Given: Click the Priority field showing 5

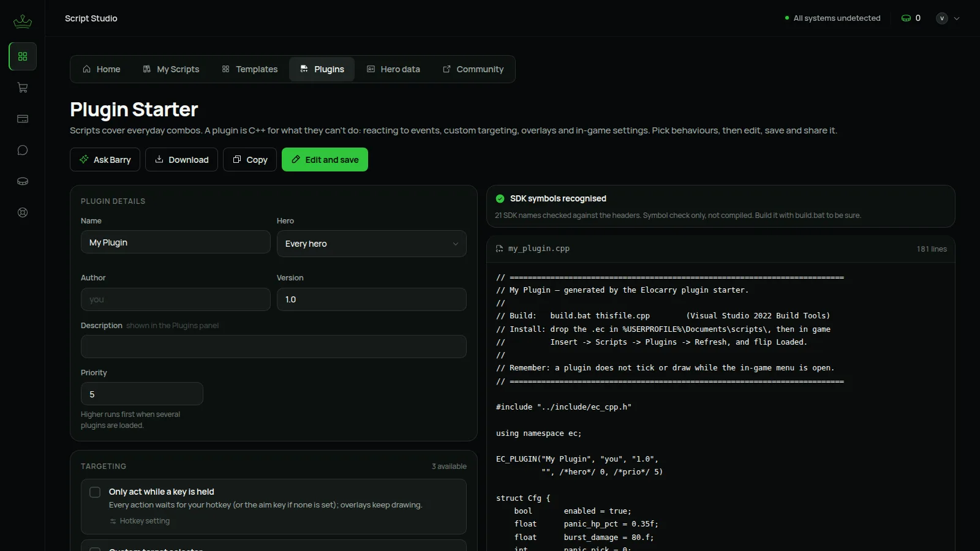Looking at the screenshot, I should [142, 394].
